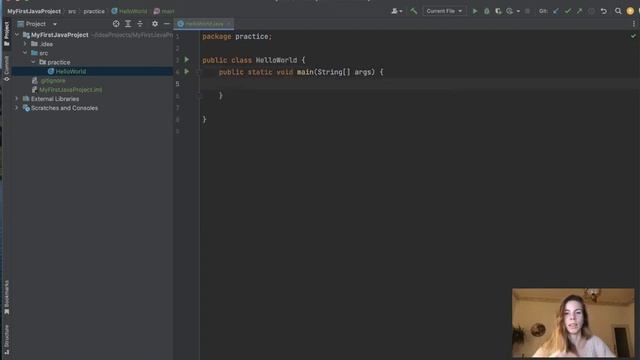640x360 pixels.
Task: Click main in the navigation breadcrumb
Action: (164, 11)
